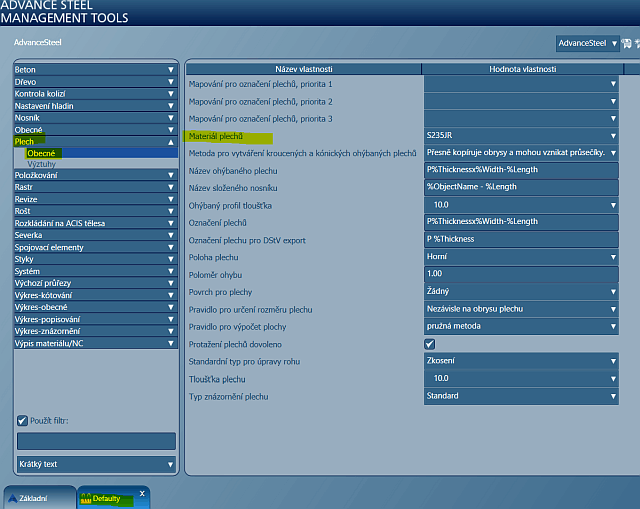This screenshot has width=640, height=509.
Task: Expand the Revize category
Action: [x=96, y=199]
